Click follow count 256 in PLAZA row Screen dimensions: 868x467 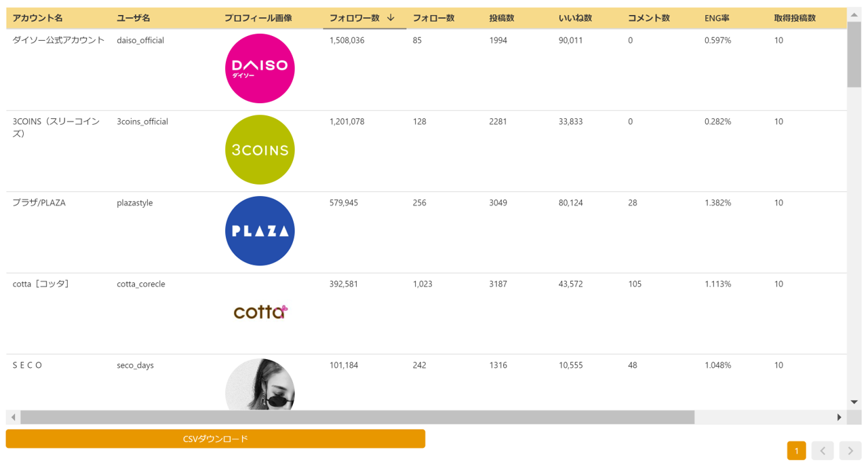419,202
